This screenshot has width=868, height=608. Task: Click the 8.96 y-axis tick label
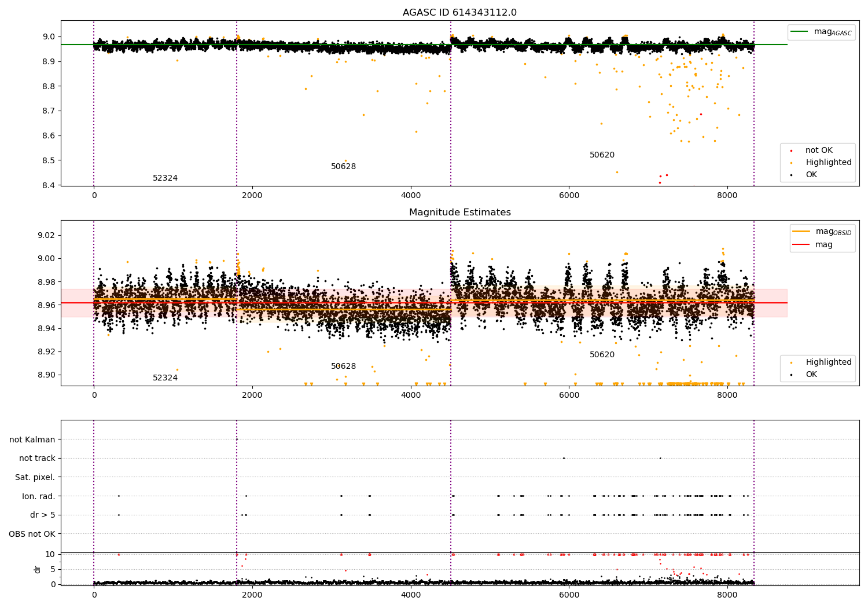(x=47, y=305)
